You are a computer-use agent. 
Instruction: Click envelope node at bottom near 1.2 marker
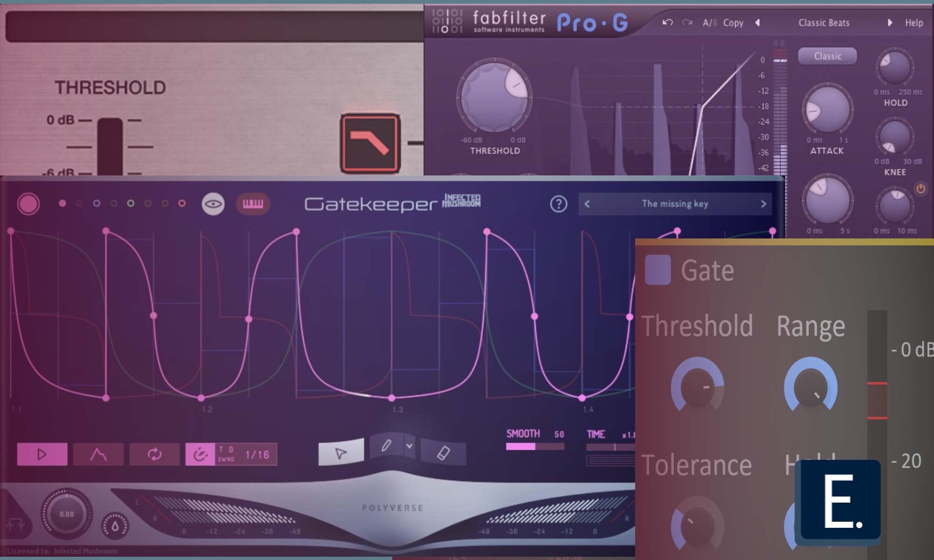201,398
